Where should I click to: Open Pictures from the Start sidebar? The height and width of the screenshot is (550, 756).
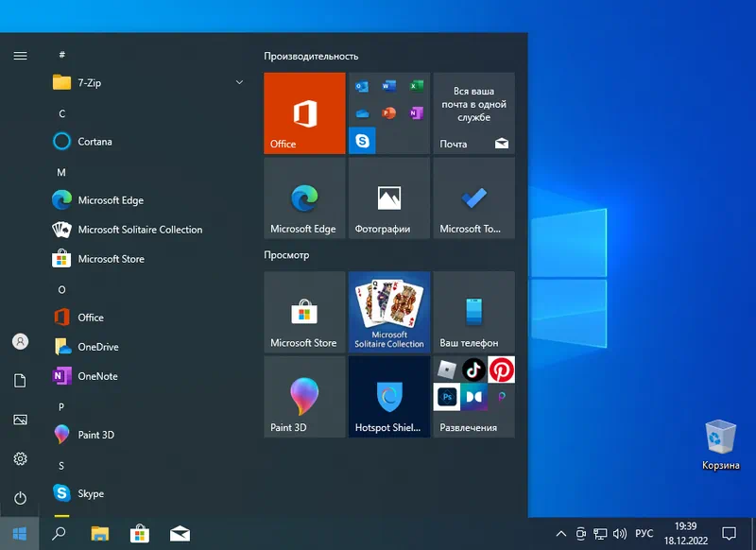coord(20,420)
